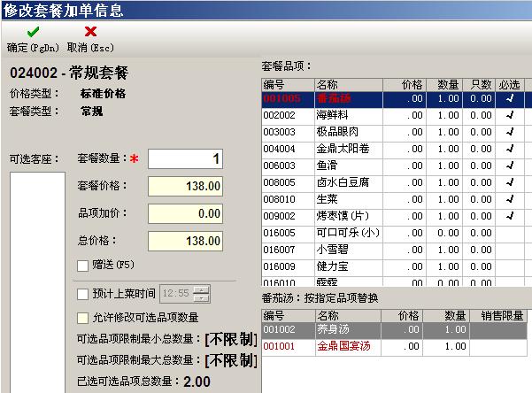Click the 套餐数量 input field
Viewport: 532px width, 393px height.
pyautogui.click(x=185, y=159)
